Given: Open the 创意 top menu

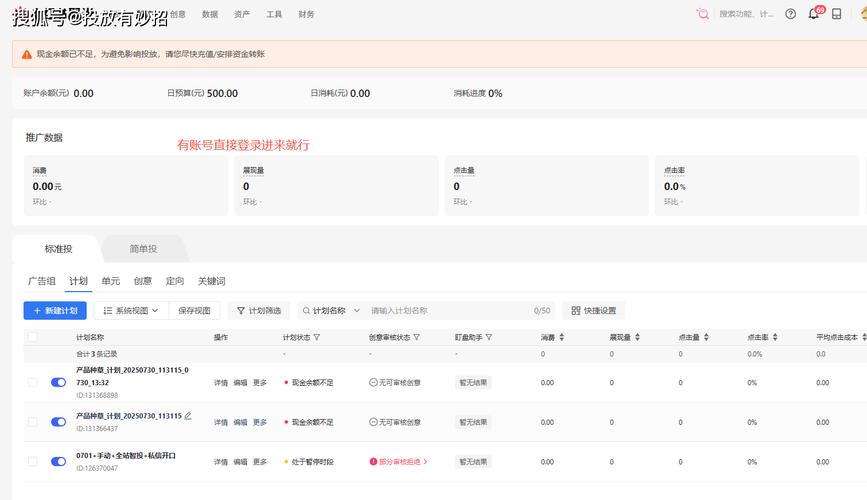Looking at the screenshot, I should pos(177,14).
